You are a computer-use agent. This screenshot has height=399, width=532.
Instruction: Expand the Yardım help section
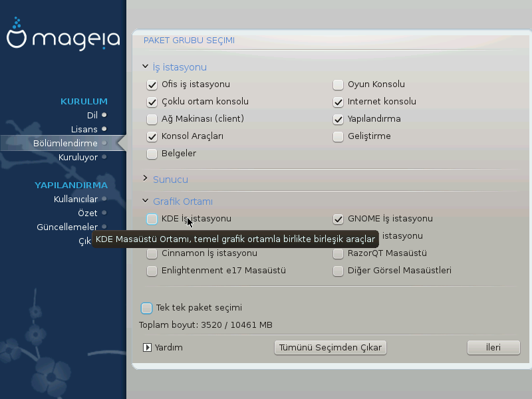(147, 347)
